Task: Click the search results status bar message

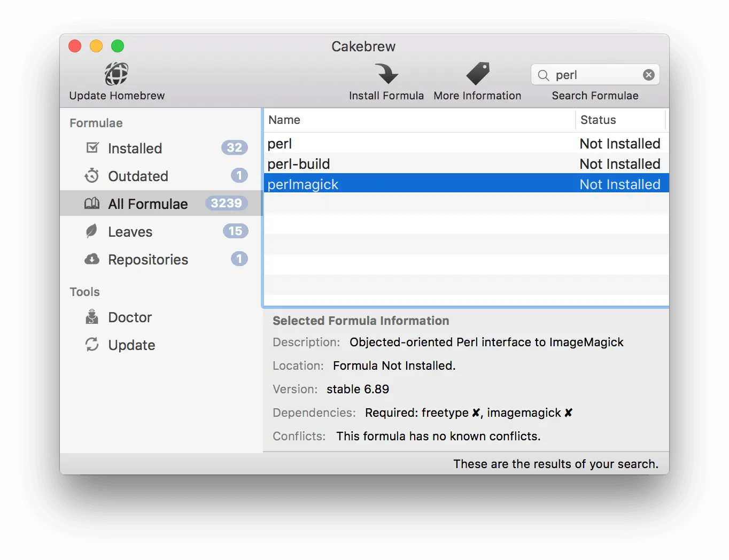Action: coord(556,464)
